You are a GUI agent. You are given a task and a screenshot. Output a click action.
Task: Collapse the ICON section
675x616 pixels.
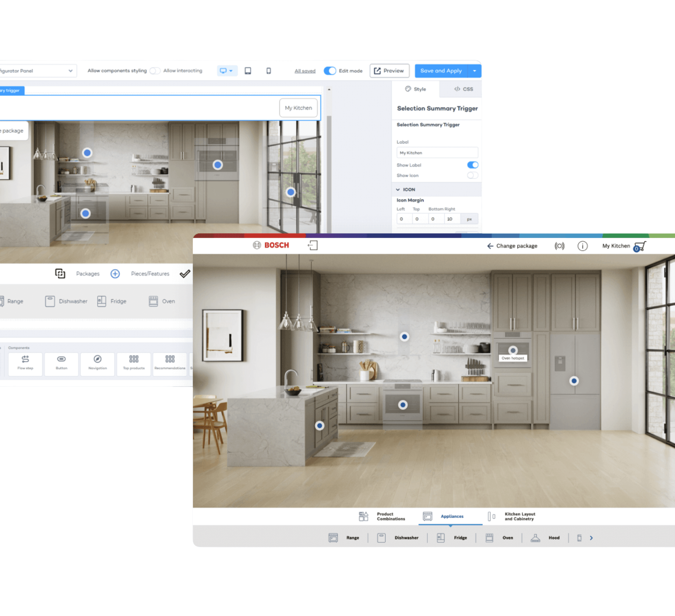398,190
